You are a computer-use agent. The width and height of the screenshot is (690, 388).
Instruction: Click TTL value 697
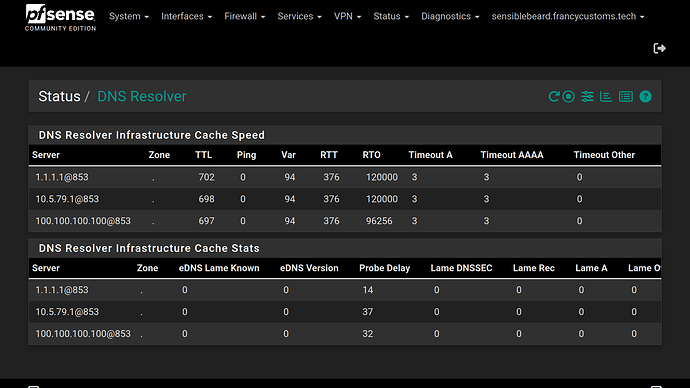(x=206, y=221)
